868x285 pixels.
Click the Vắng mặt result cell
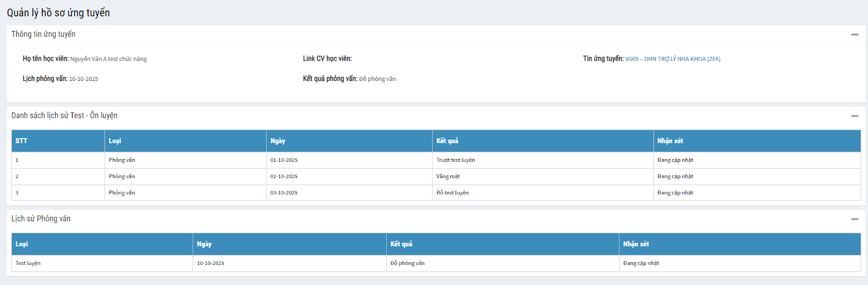tap(448, 176)
